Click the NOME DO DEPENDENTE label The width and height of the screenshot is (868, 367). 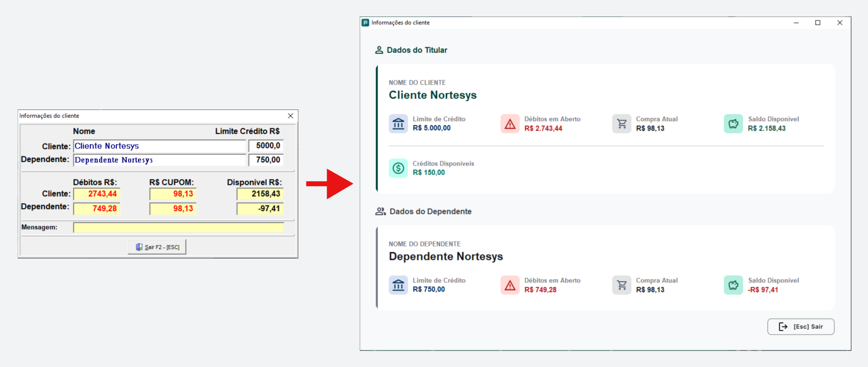pos(425,244)
